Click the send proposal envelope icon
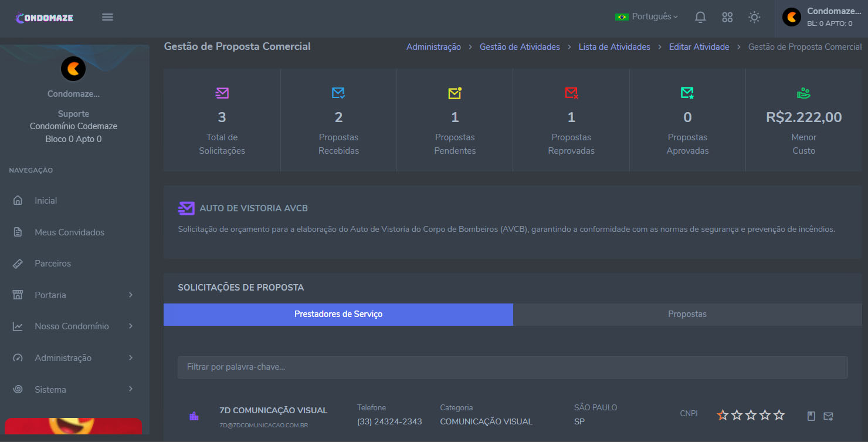This screenshot has width=868, height=442. click(828, 416)
